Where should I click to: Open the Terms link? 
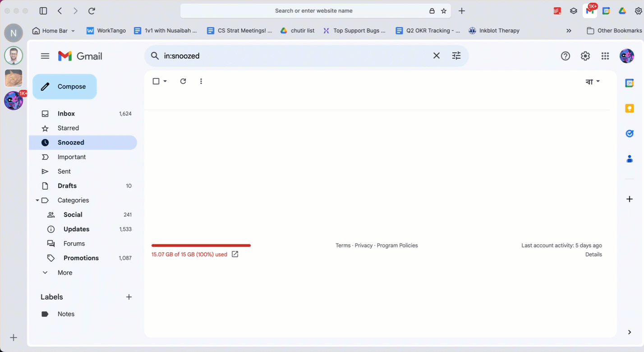pyautogui.click(x=343, y=245)
